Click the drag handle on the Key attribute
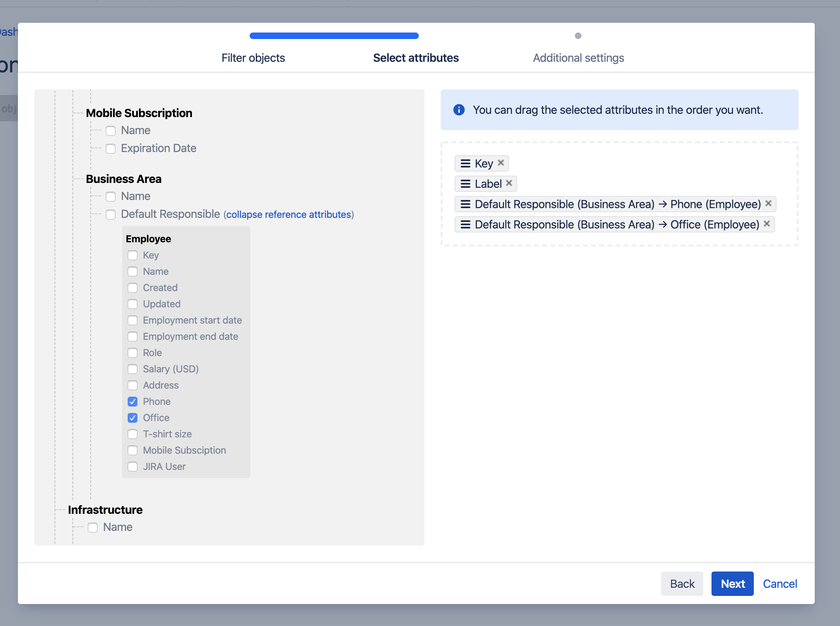 click(x=465, y=163)
